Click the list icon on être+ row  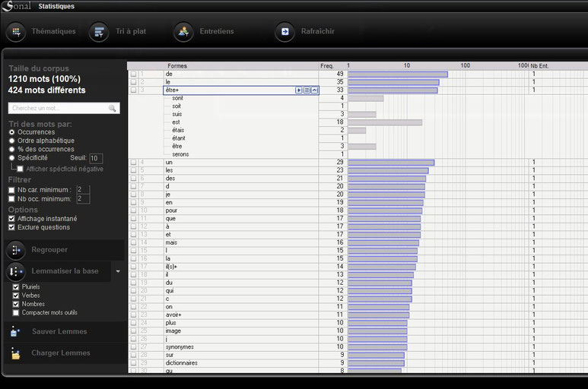pos(307,90)
